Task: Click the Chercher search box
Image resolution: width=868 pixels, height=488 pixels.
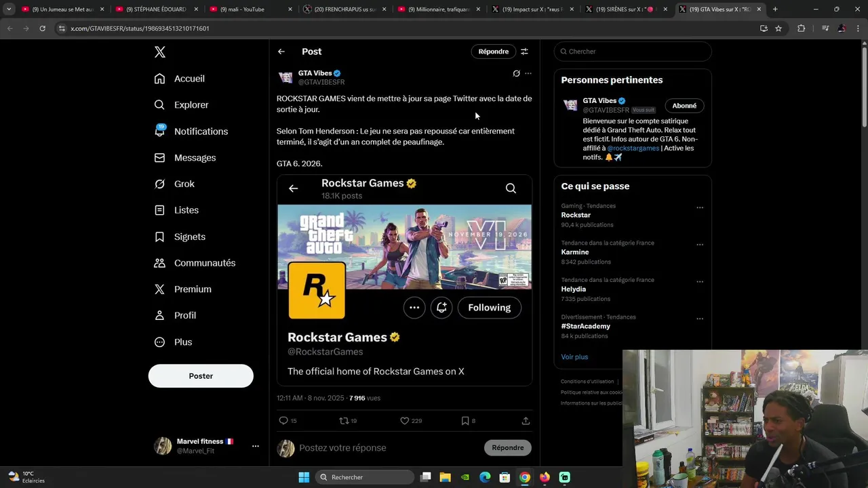Action: click(x=633, y=52)
